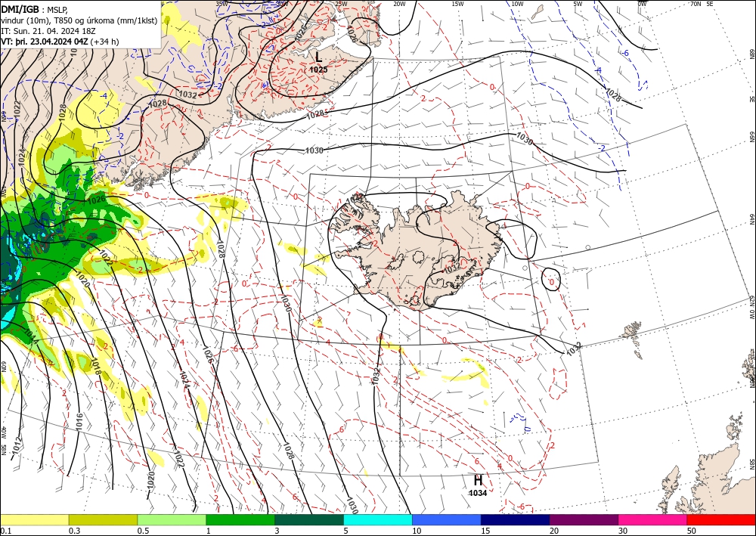Click the '1012' isobar label
This screenshot has height=536, width=756.
tap(17, 445)
